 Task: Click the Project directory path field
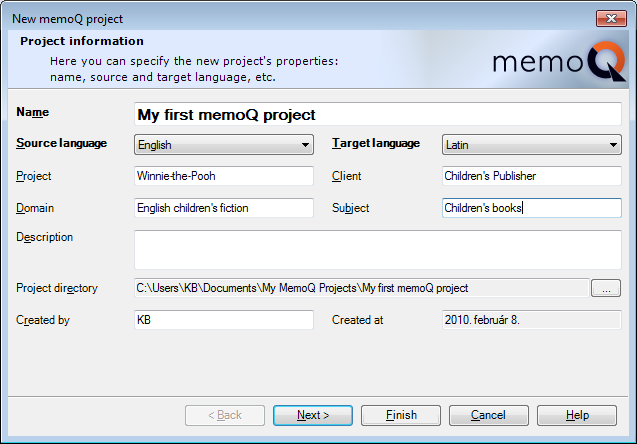pyautogui.click(x=362, y=288)
